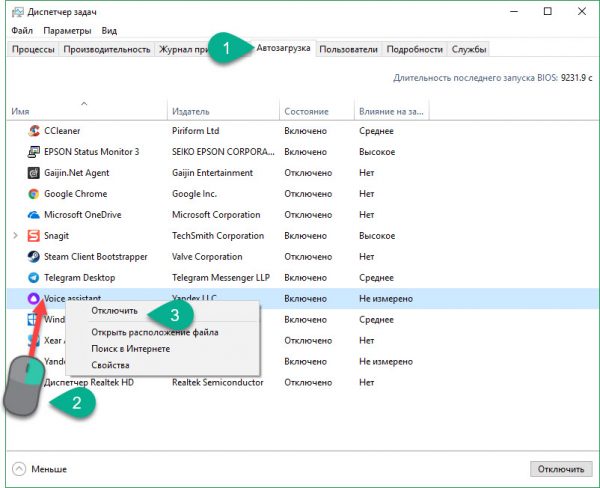The width and height of the screenshot is (600, 488).
Task: Select the Google Chrome entry name
Action: [76, 194]
